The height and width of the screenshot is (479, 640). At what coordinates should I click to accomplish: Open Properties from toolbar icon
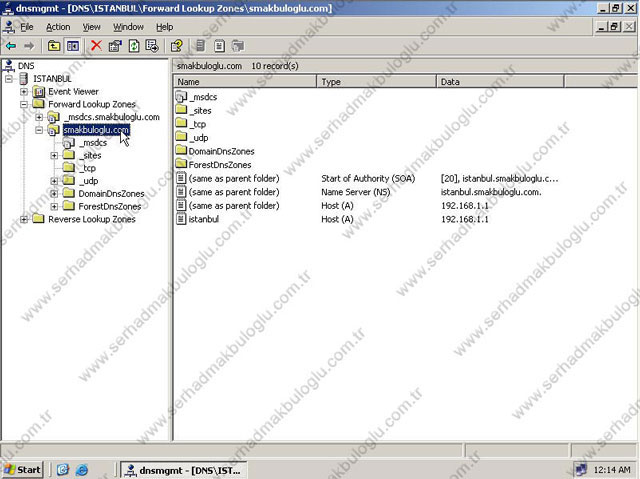(x=115, y=46)
